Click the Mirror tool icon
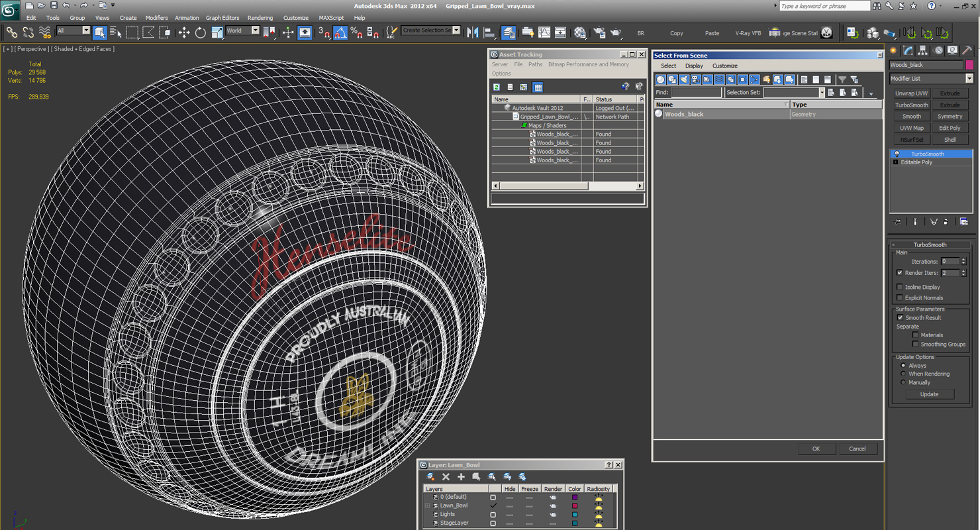 click(473, 32)
